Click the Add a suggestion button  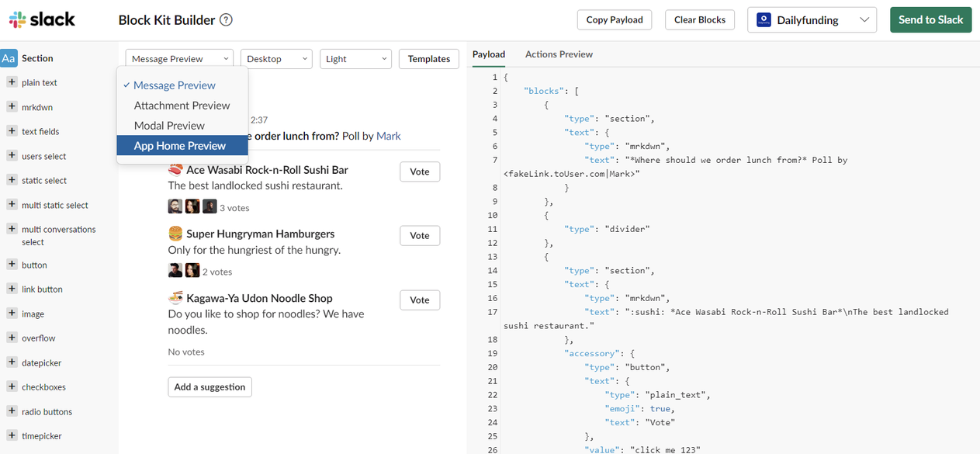pos(210,386)
